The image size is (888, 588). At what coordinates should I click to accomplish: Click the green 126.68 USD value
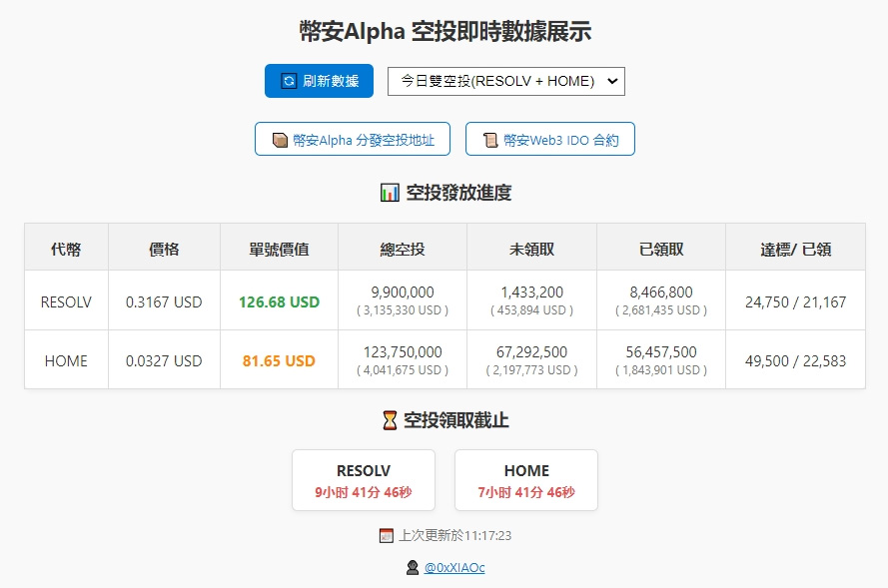(x=279, y=301)
